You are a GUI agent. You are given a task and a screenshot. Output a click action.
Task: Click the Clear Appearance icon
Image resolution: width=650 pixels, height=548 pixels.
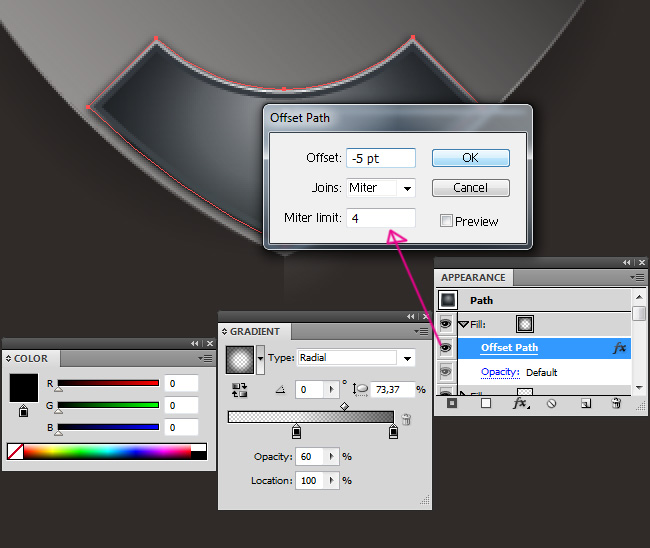(551, 403)
